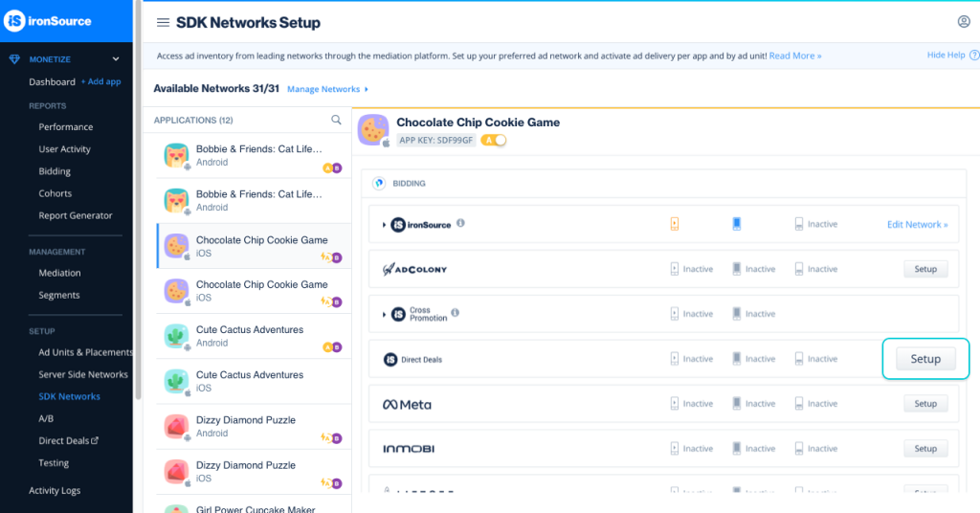Collapse the Monetize section chevron

(116, 59)
